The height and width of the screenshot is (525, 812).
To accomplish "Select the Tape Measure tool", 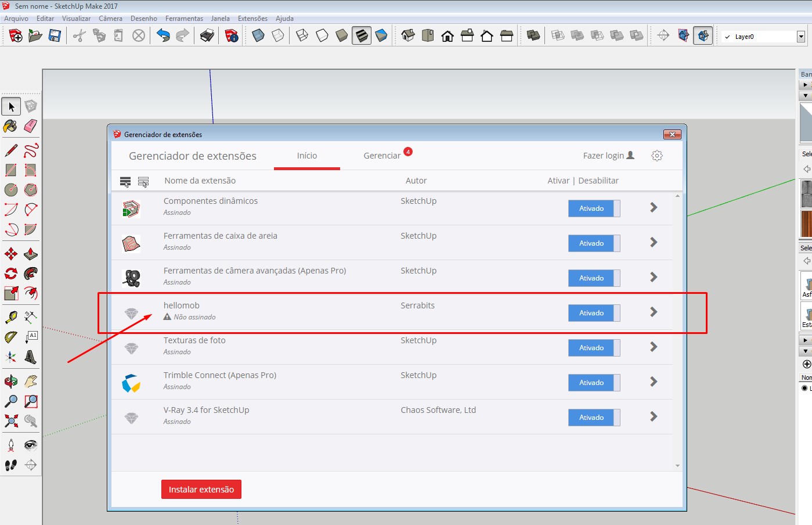I will point(11,318).
